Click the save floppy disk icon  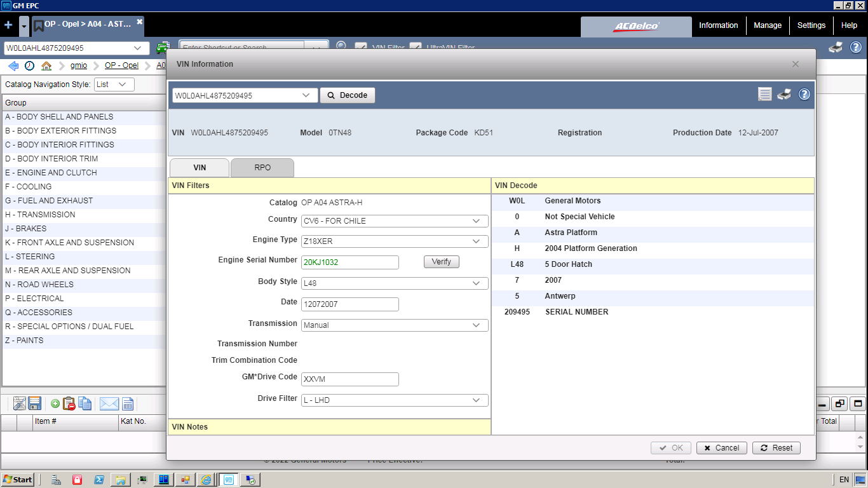[35, 403]
